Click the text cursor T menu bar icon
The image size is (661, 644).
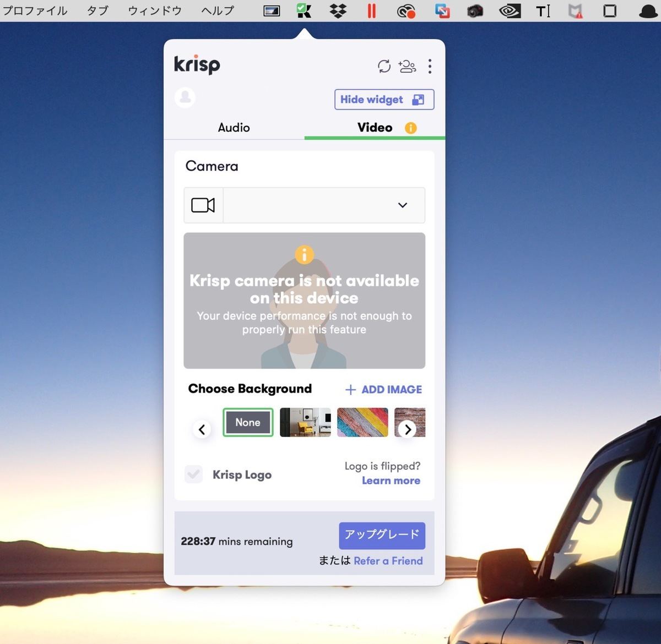click(543, 11)
